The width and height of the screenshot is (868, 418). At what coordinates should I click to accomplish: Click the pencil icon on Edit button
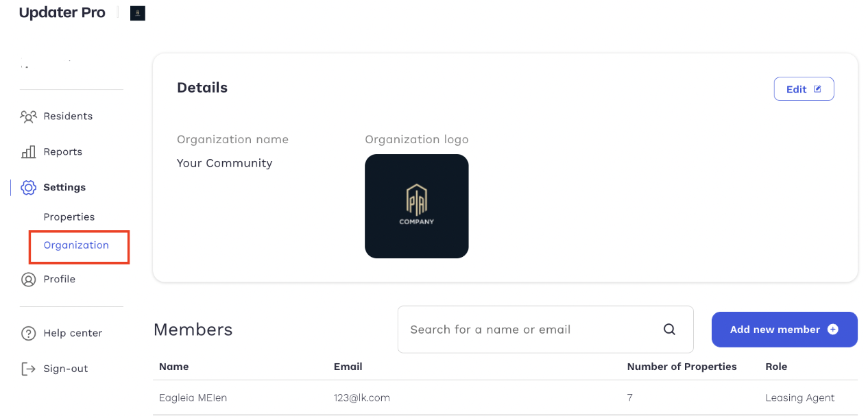tap(817, 89)
